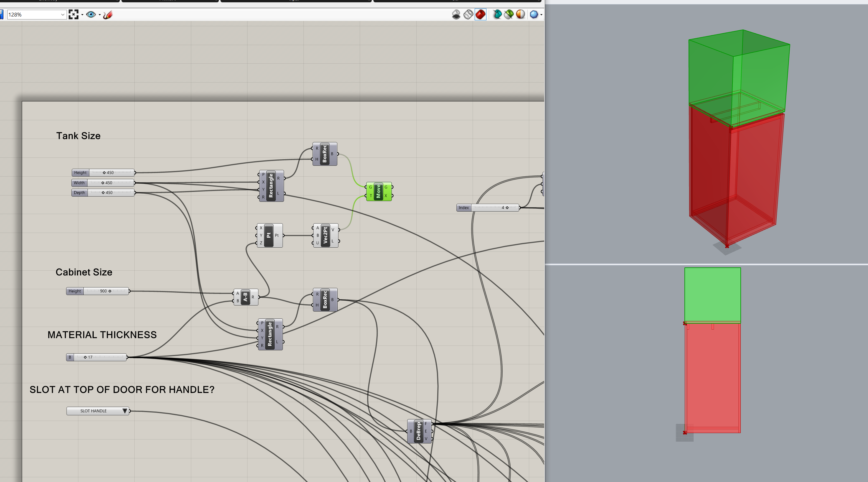Click the save document icon
This screenshot has height=482, width=868.
(1, 14)
